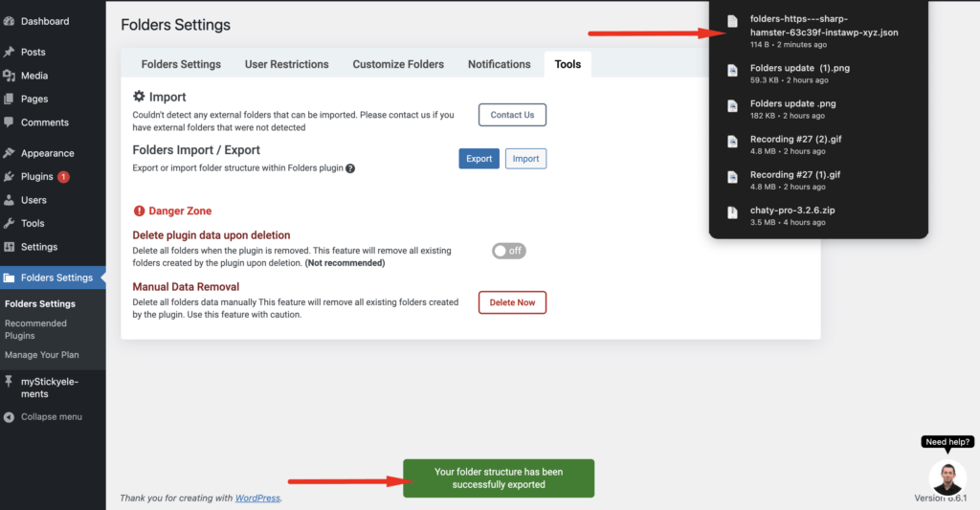Open Posts via its pin icon
Screen dimensions: 980x510
10,52
